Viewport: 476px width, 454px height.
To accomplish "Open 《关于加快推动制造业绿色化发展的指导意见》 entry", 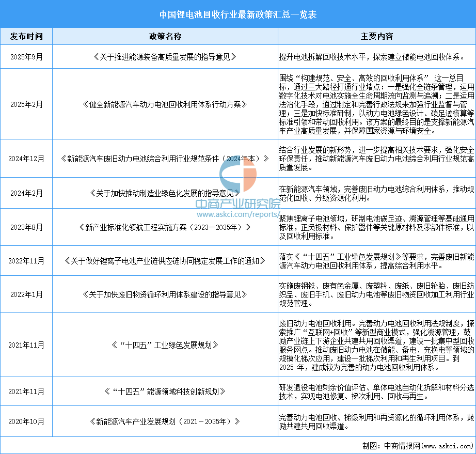I will tap(165, 193).
